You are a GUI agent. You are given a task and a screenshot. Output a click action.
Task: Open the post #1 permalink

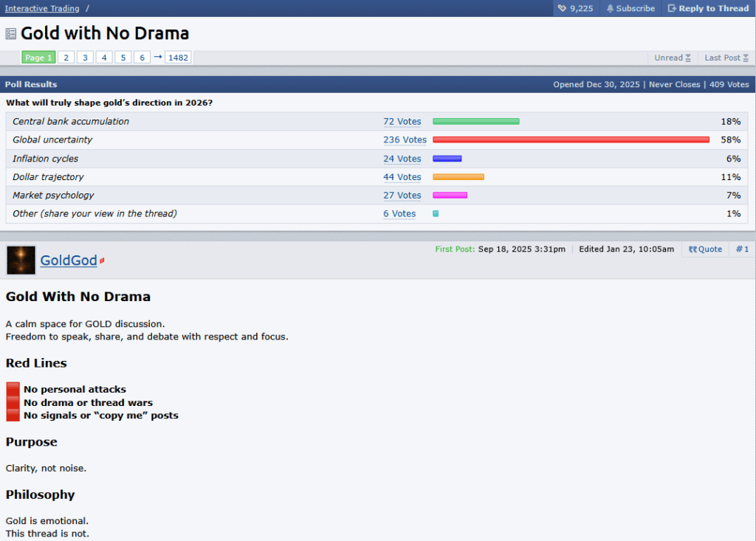click(x=742, y=249)
